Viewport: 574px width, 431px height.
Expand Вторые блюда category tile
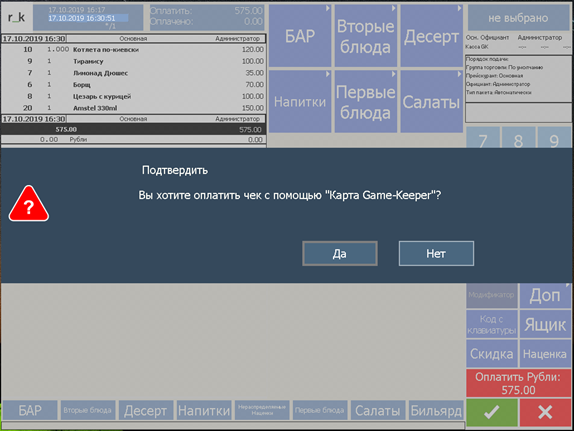365,36
